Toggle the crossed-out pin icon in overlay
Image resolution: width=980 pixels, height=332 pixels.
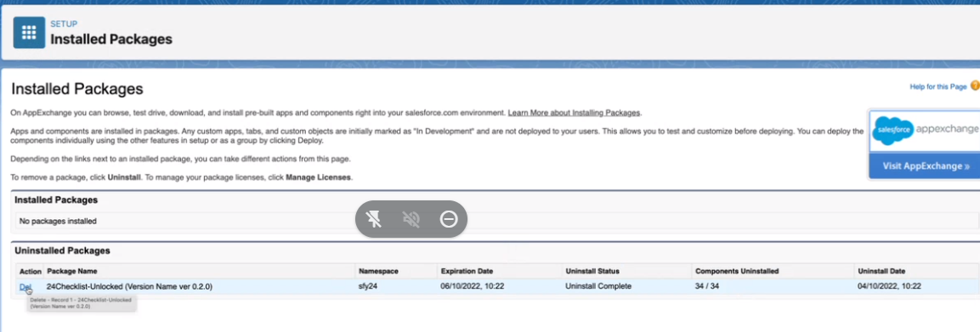374,219
